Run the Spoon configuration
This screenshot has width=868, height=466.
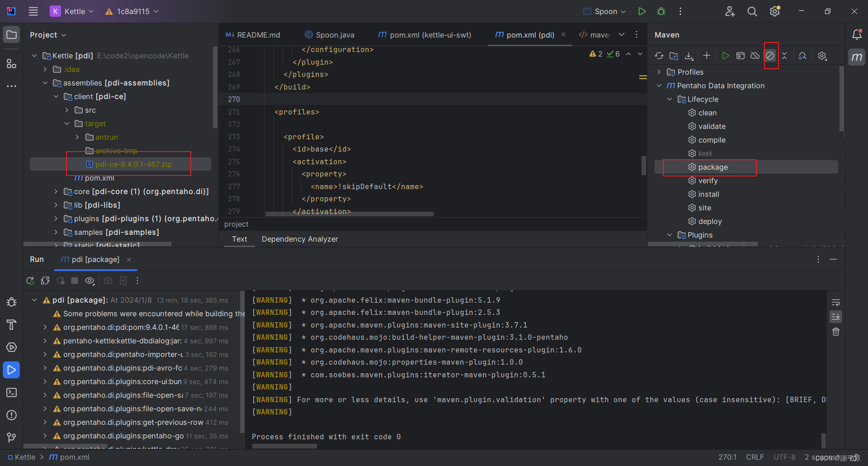(642, 11)
